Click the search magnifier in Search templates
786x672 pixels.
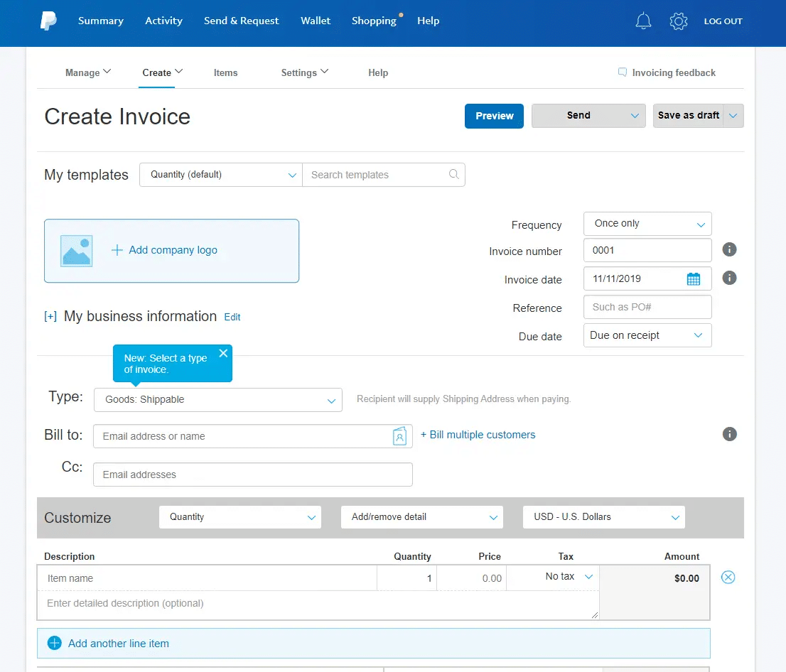453,175
